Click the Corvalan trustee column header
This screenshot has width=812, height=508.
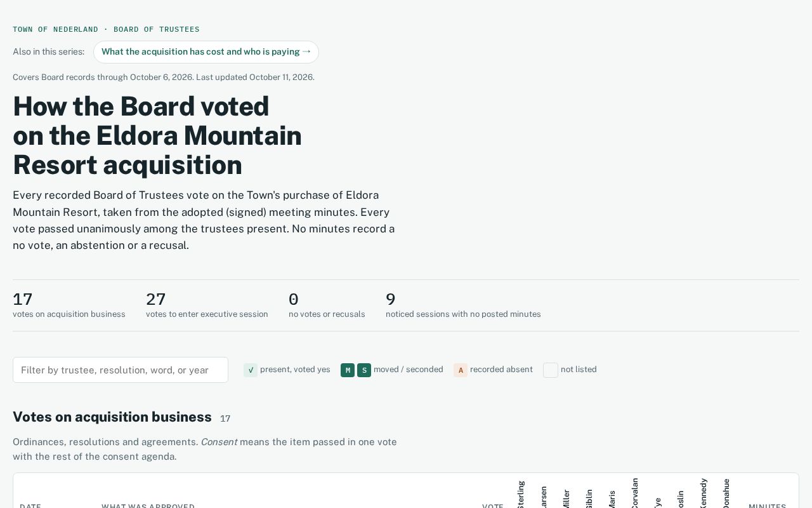(634, 493)
